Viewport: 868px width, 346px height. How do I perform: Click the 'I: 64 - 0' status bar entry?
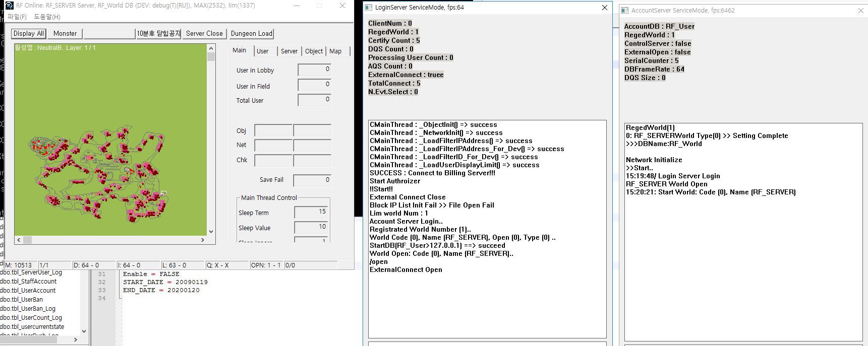pos(138,265)
